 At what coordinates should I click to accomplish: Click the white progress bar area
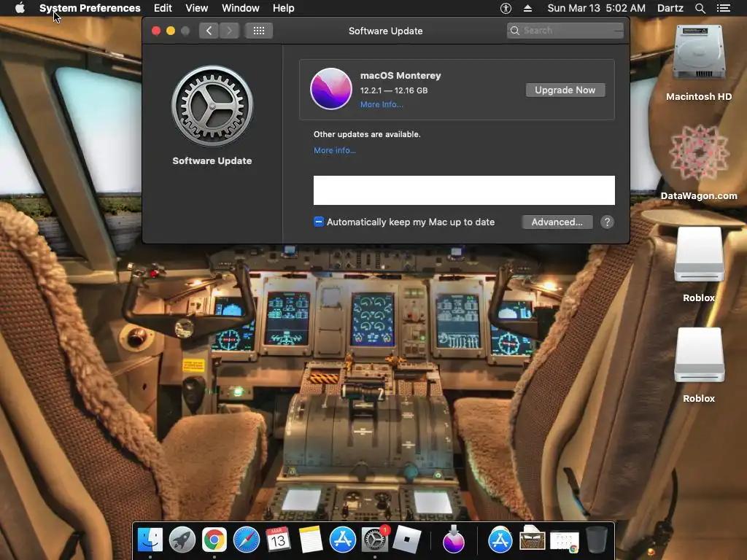pyautogui.click(x=464, y=190)
